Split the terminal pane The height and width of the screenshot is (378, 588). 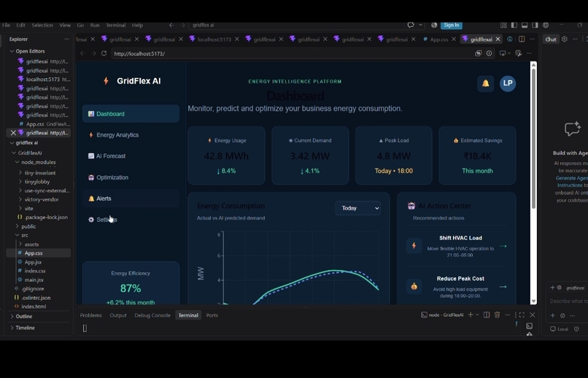click(x=487, y=315)
